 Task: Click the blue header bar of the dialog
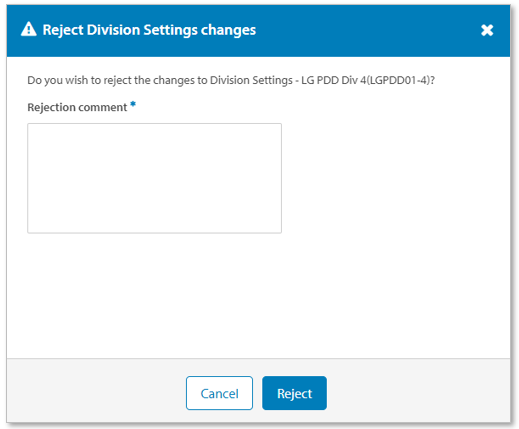coord(367,31)
